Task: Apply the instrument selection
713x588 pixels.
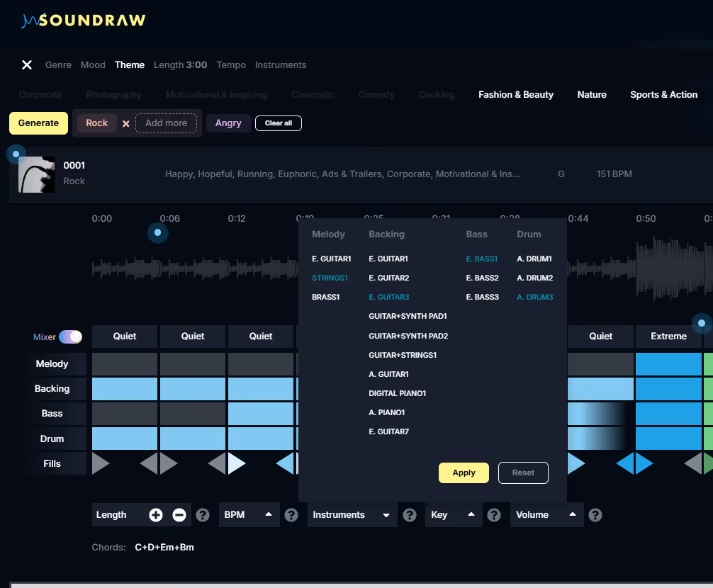Action: 464,473
